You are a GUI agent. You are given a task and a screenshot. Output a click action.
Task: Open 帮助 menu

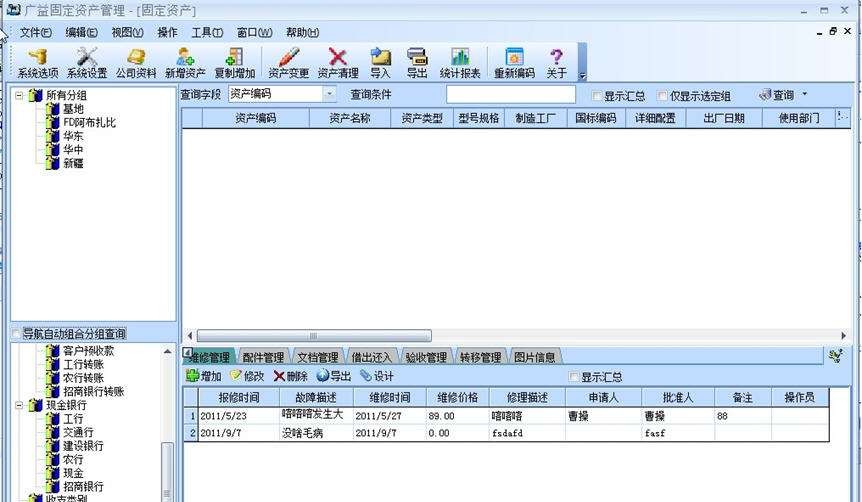tap(302, 32)
